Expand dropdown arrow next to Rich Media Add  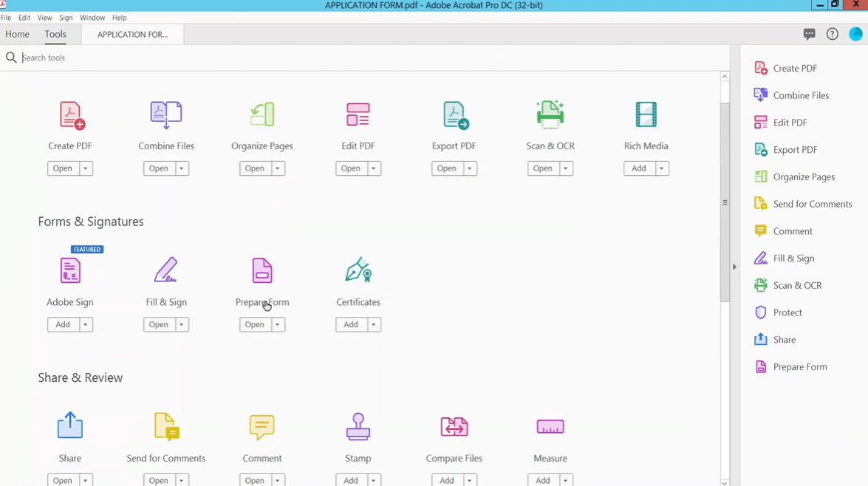662,168
